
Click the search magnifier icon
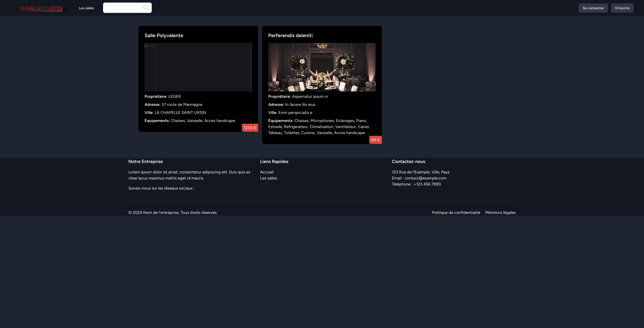[146, 8]
